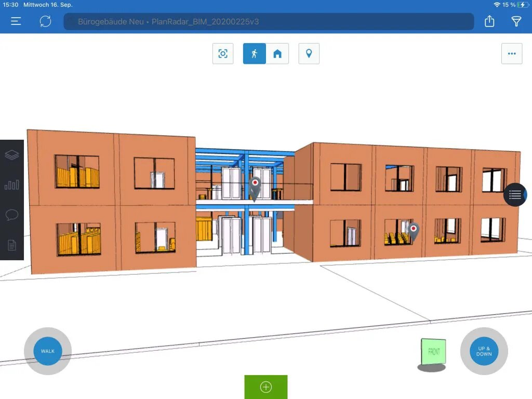Click the green FRONT view cube
Screen dimensions: 532x399
tap(433, 352)
